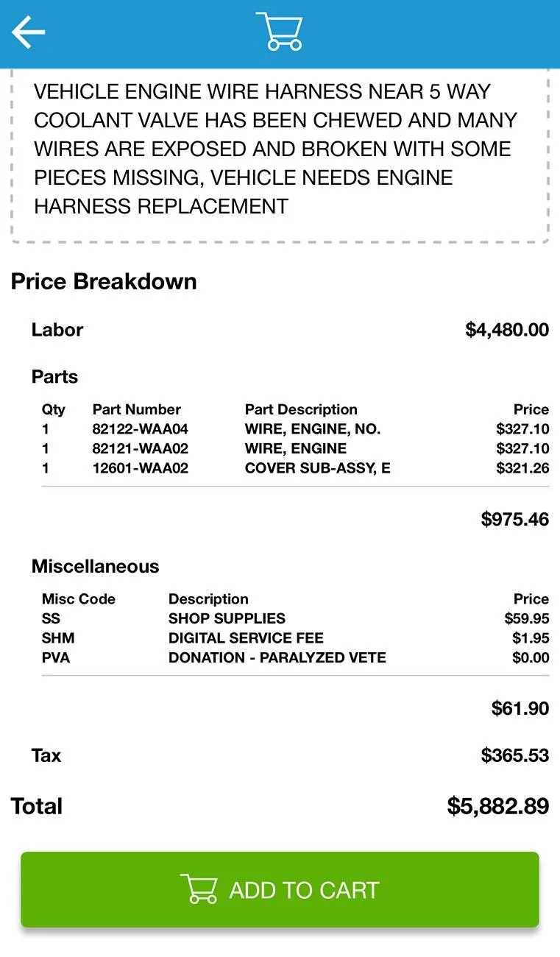Tap the miscellaneous subtotal $61.90
Image resolution: width=560 pixels, height=957 pixels.
[x=520, y=708]
